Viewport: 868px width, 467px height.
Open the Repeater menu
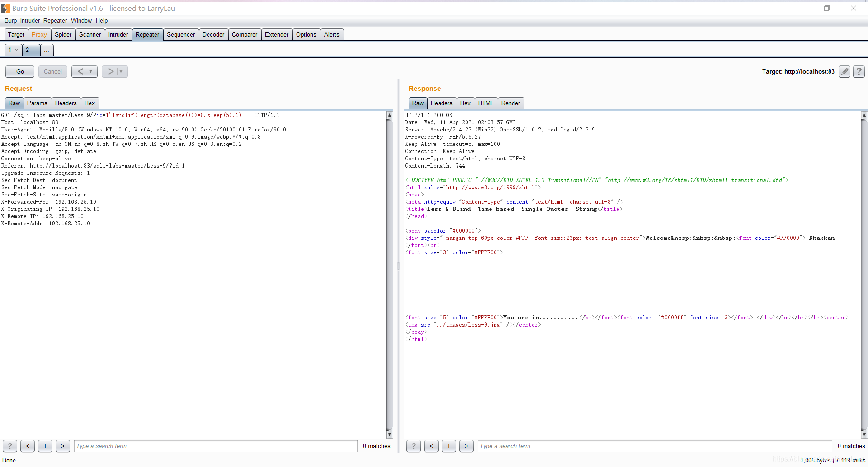pyautogui.click(x=55, y=20)
